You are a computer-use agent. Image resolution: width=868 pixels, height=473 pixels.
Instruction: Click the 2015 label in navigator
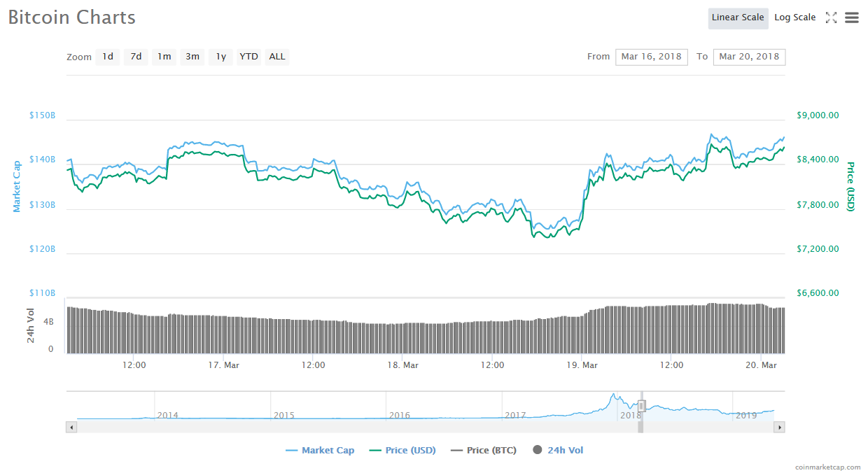click(x=283, y=415)
